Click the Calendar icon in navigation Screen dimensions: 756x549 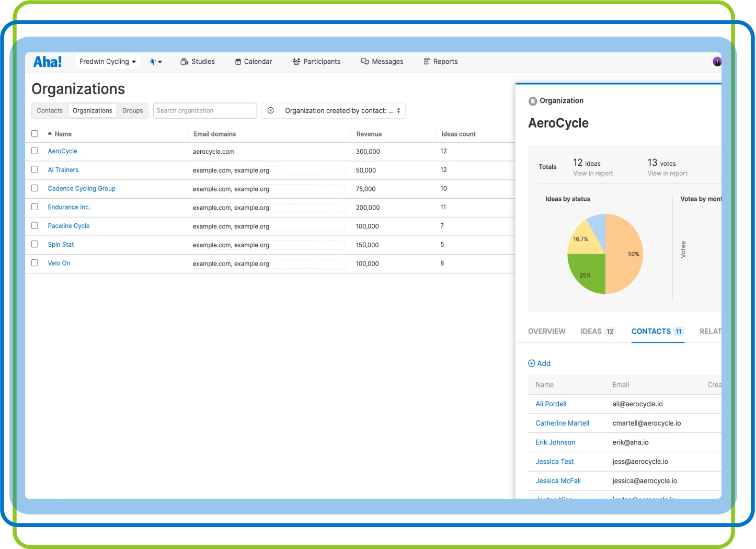pos(238,62)
